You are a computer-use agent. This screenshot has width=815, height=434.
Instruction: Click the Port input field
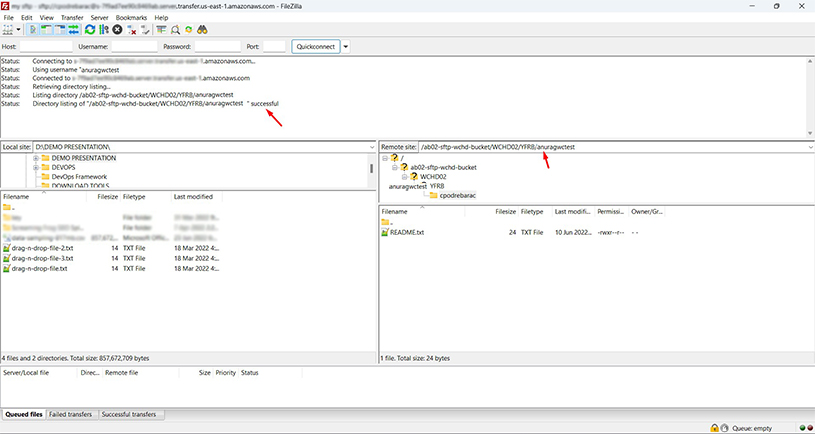point(274,47)
